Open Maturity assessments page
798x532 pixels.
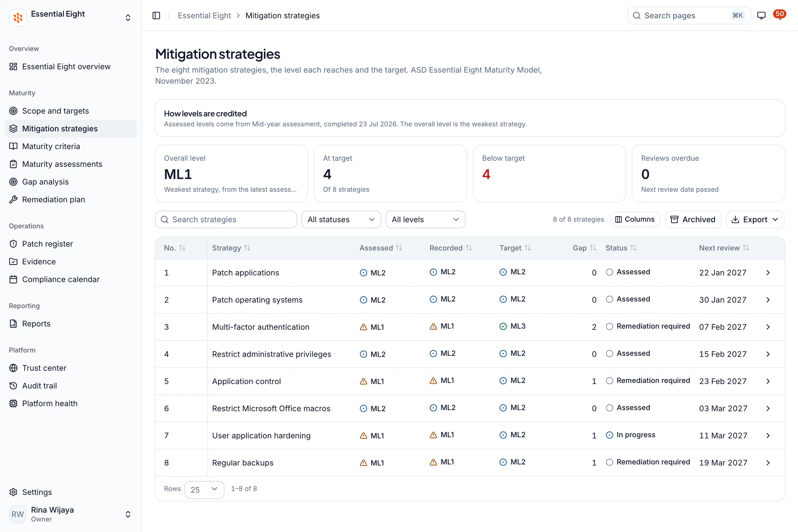point(70,164)
